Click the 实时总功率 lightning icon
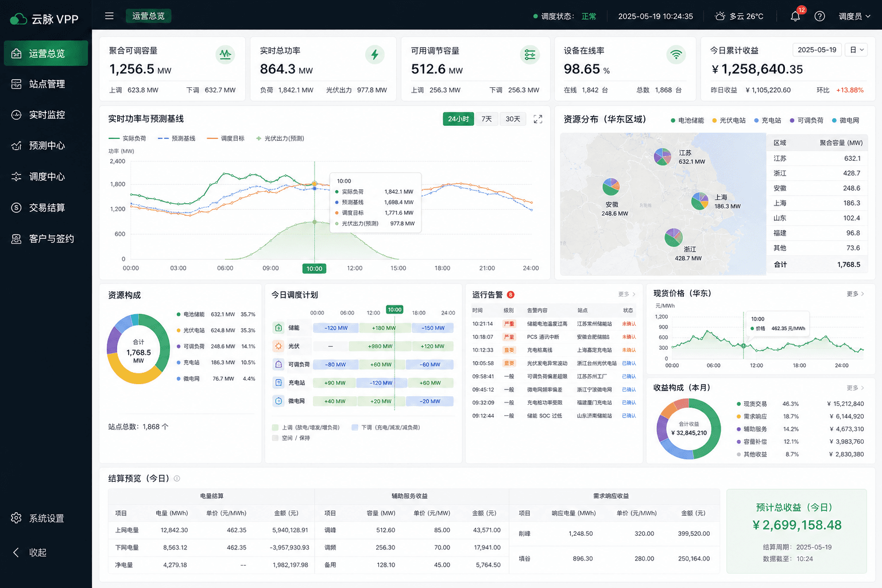This screenshot has width=882, height=588. click(x=375, y=55)
